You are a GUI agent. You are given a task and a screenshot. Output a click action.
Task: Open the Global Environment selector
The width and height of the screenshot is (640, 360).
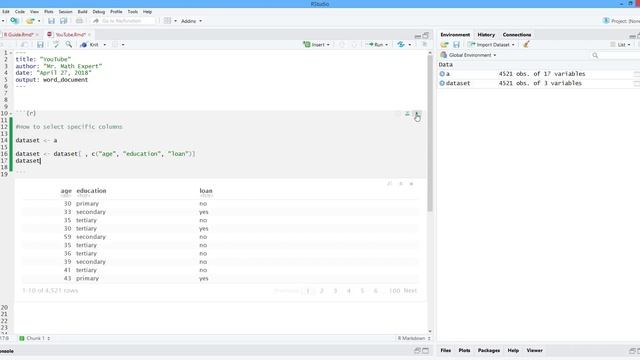click(469, 55)
